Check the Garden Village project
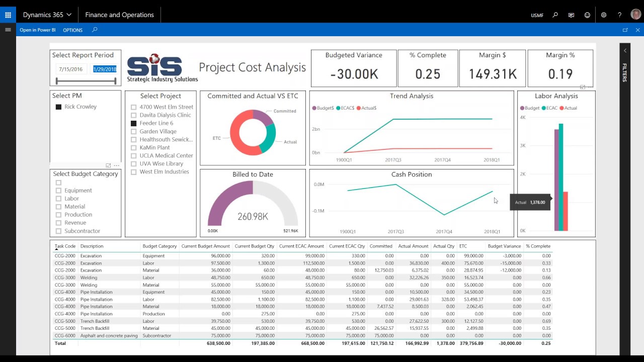Screen dimensions: 644x362 point(133,131)
